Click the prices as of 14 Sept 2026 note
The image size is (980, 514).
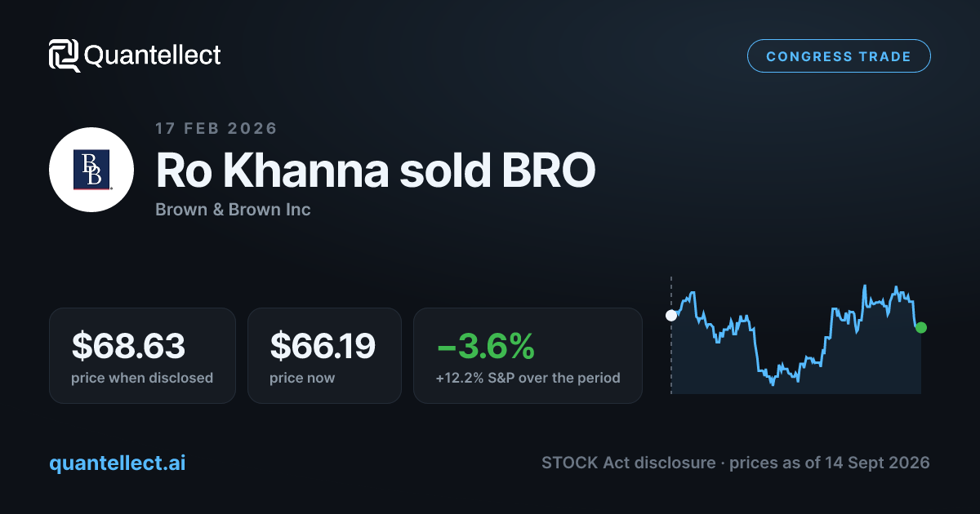830,463
